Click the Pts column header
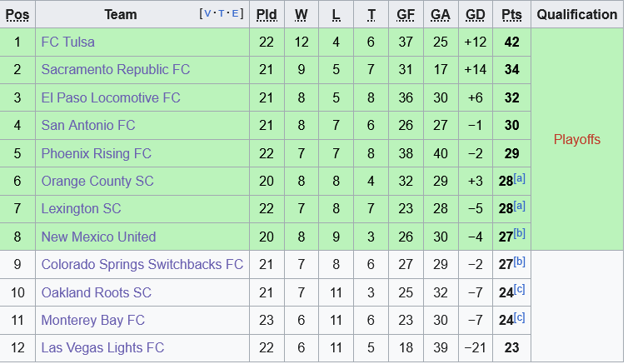 [511, 14]
